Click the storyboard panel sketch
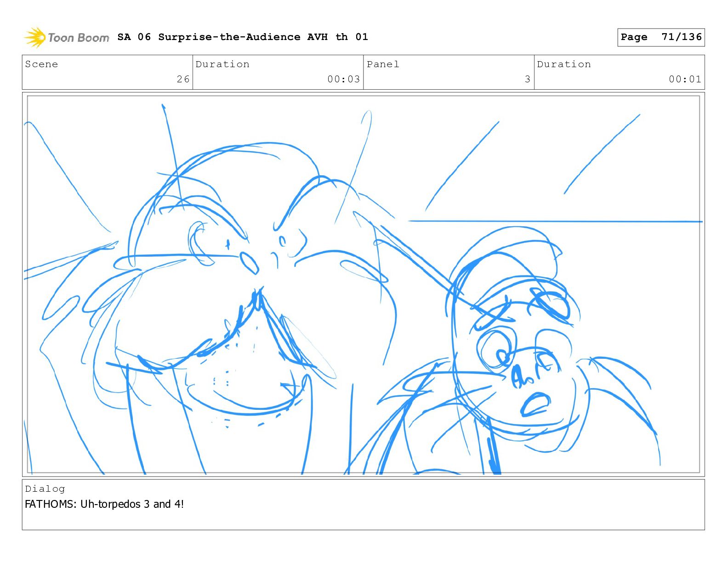The height and width of the screenshot is (563, 728). pos(364,284)
